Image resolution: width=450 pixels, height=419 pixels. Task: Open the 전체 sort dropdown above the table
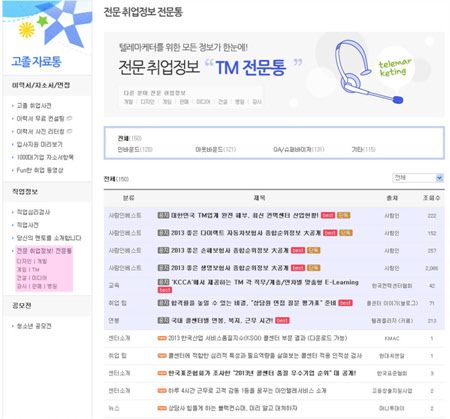click(x=418, y=178)
